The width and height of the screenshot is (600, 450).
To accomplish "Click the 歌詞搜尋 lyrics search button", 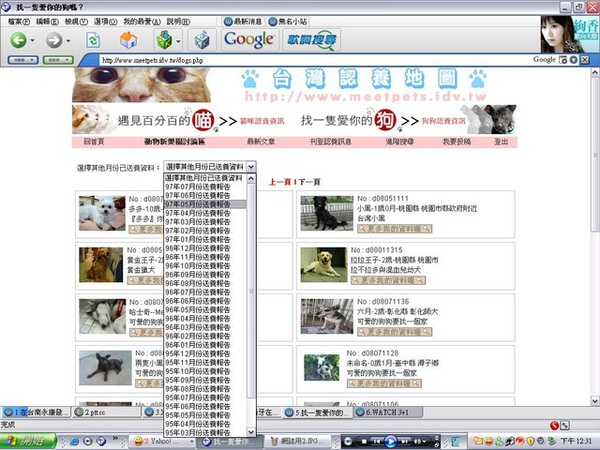I will coord(312,39).
